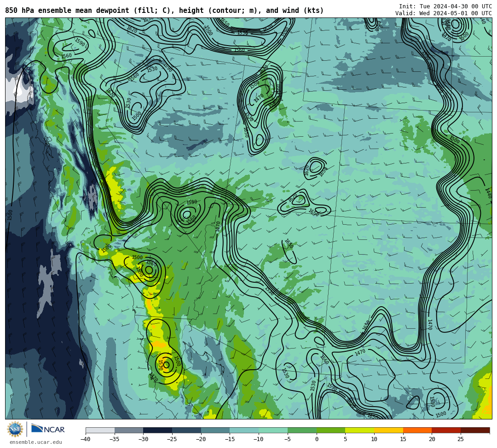
Task: Open the ensemble.ucar.edu text link
Action: (x=35, y=442)
